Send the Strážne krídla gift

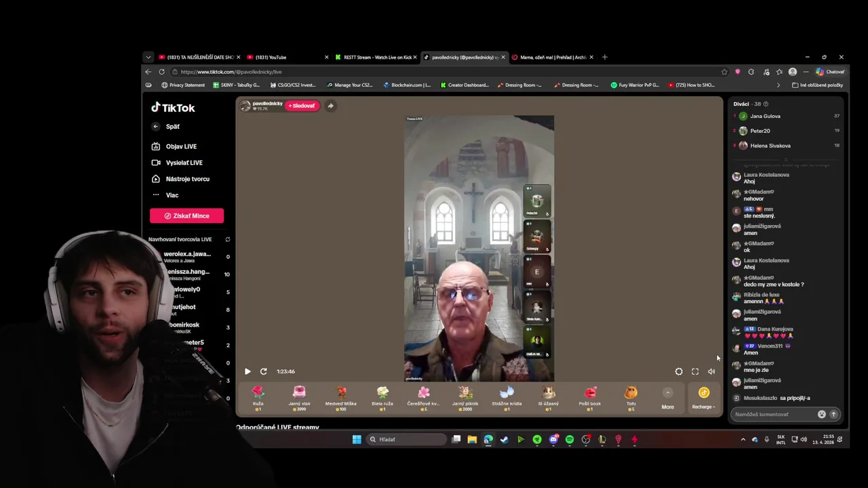[507, 398]
